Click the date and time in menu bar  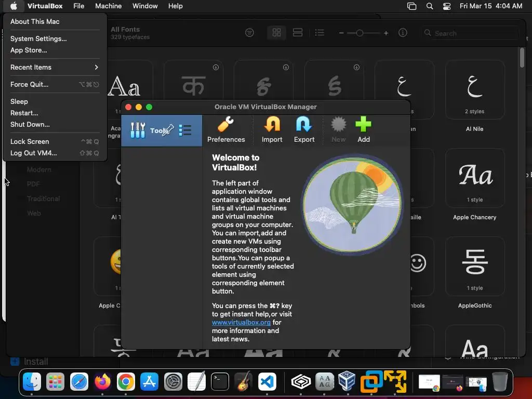490,6
